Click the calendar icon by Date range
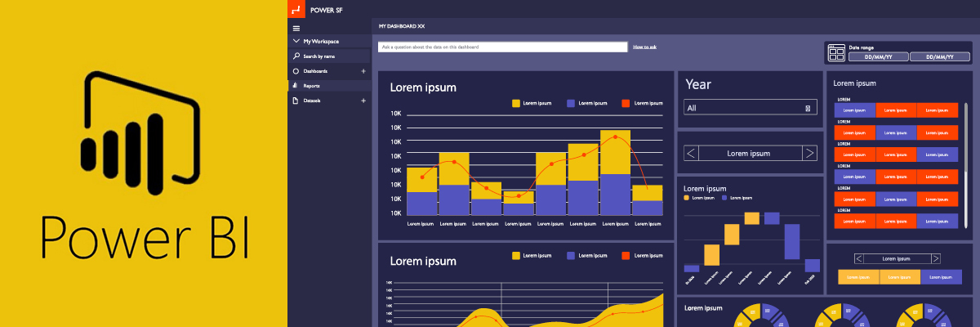Viewport: 980px width, 327px height. pos(836,53)
